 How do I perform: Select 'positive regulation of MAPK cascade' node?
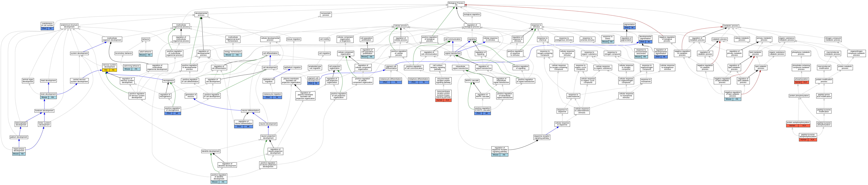(x=483, y=111)
